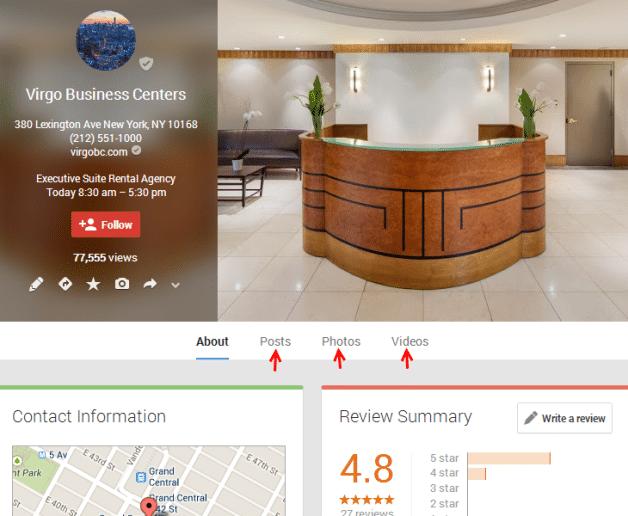Click the verified shield badge near profile picture
This screenshot has height=516, width=628.
pos(146,63)
